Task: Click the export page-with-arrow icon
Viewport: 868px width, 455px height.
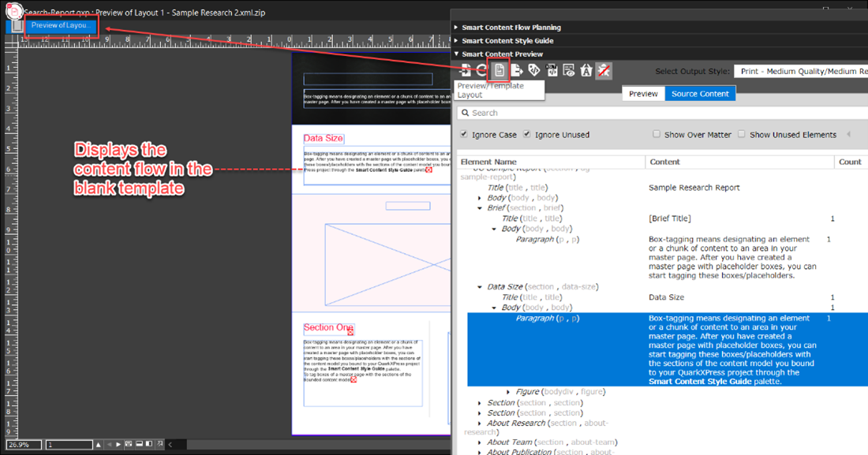Action: pos(517,71)
